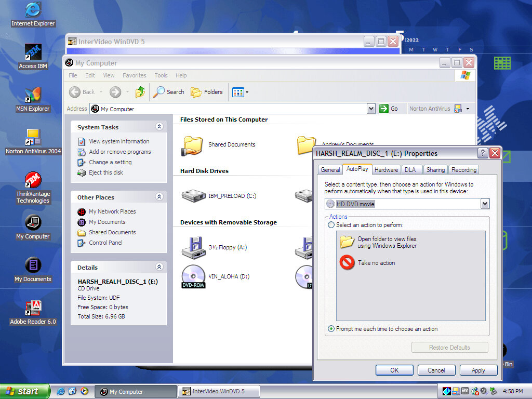The image size is (532, 399).
Task: Open the VIN_ALOHA (D:) DVD drive
Action: coord(193,276)
